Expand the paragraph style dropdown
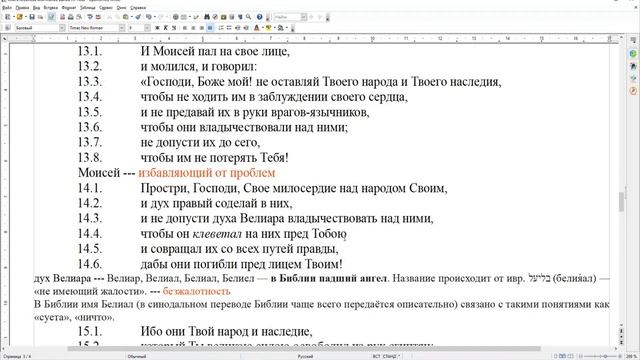The height and width of the screenshot is (360, 640). [x=62, y=28]
